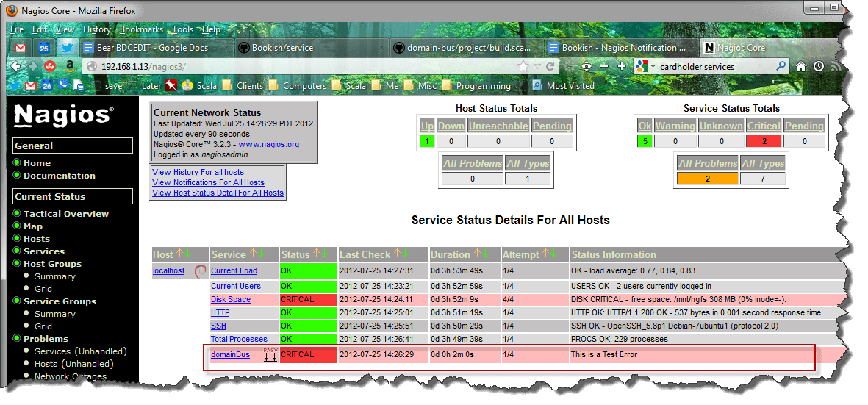This screenshot has width=868, height=405.
Task: Sort Last Check column descending with down arrow
Action: click(405, 254)
